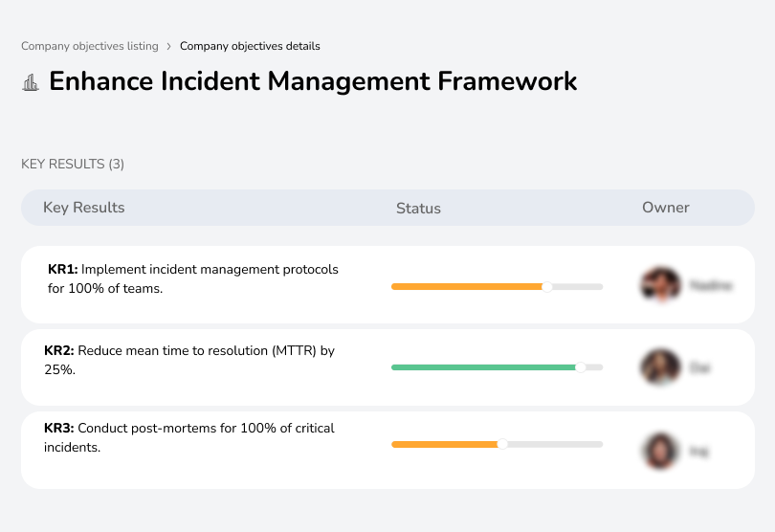Viewport: 775px width, 532px height.
Task: Click the KEY RESULTS (3) section label
Action: coord(73,165)
